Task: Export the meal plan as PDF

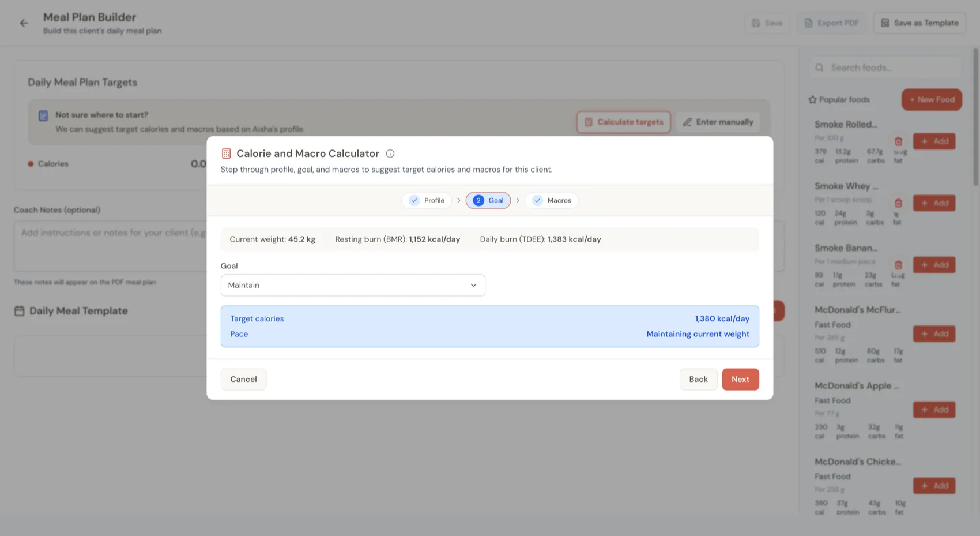Action: click(x=832, y=23)
